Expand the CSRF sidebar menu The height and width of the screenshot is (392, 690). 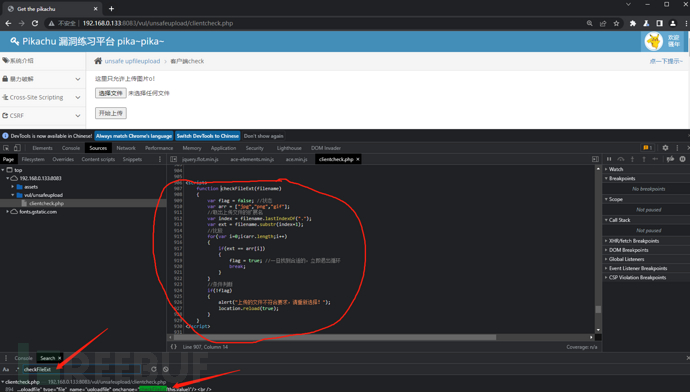pos(42,115)
